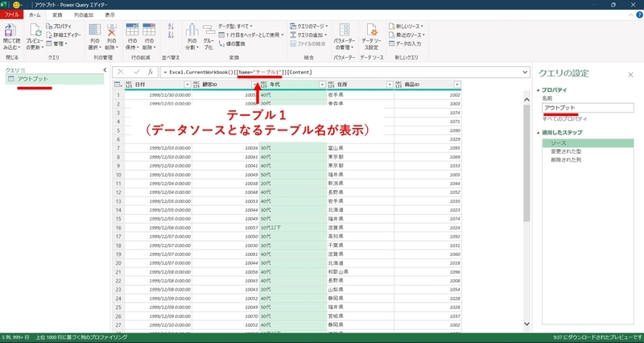The height and width of the screenshot is (343, 644).
Task: Open filter dropdown of 商品ID column
Action: (x=456, y=85)
